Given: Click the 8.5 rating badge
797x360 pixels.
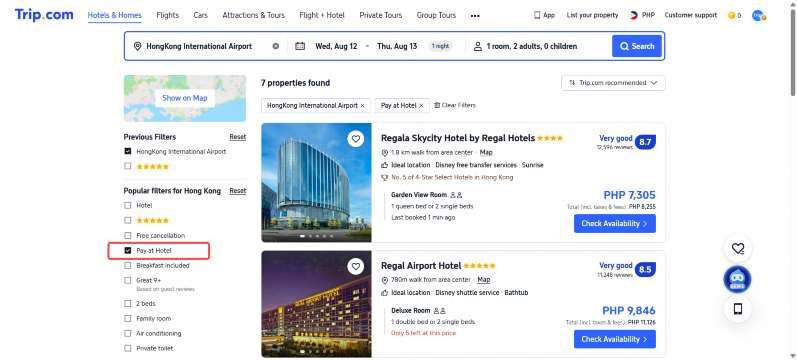Looking at the screenshot, I should 645,269.
